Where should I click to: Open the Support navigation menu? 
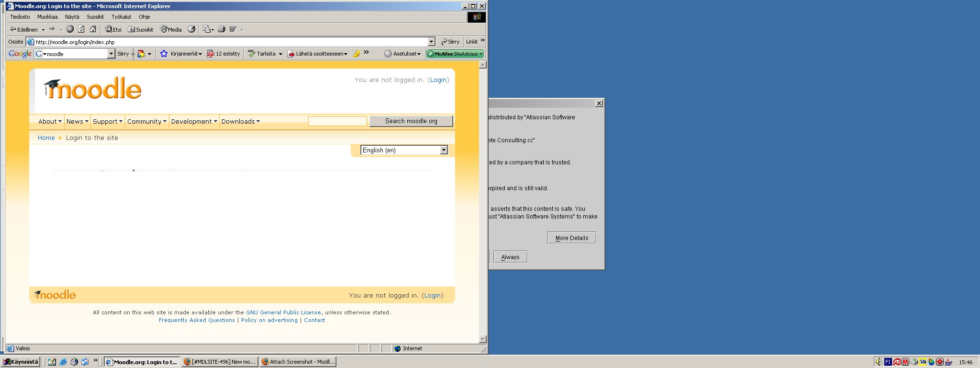[107, 121]
